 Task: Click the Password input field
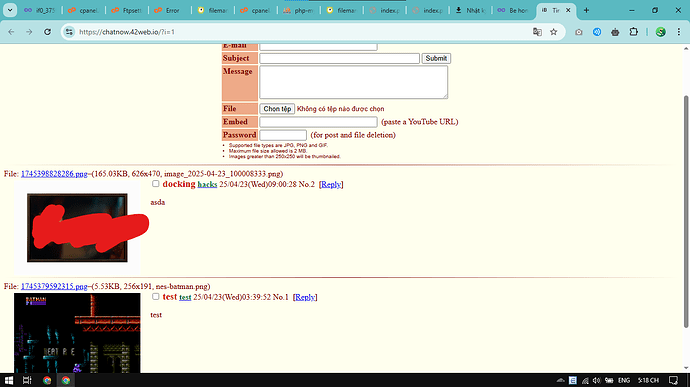[283, 135]
